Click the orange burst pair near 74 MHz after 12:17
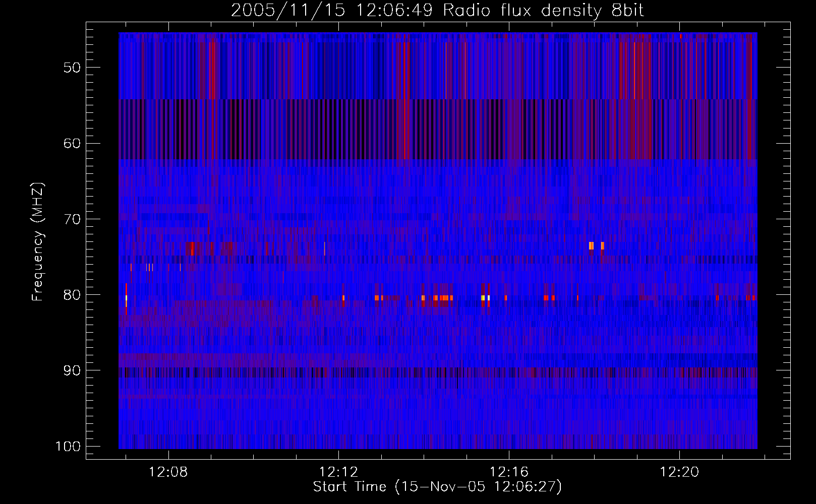Viewport: 816px width, 504px height. 597,246
